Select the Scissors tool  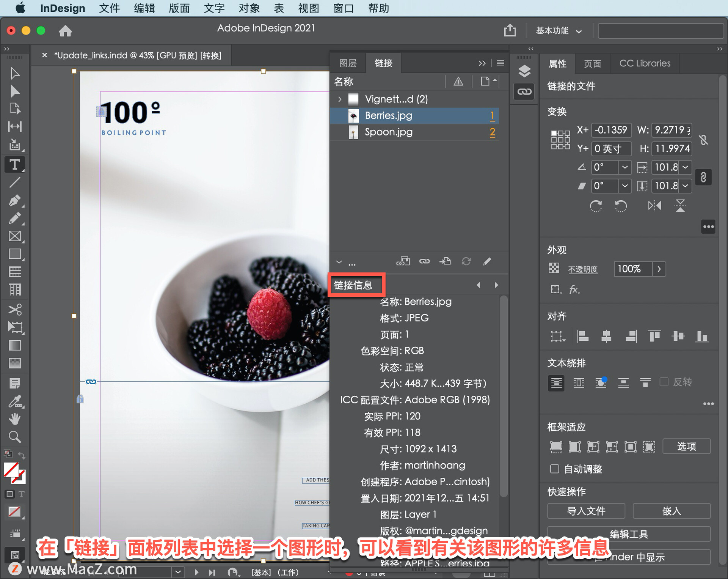(14, 310)
